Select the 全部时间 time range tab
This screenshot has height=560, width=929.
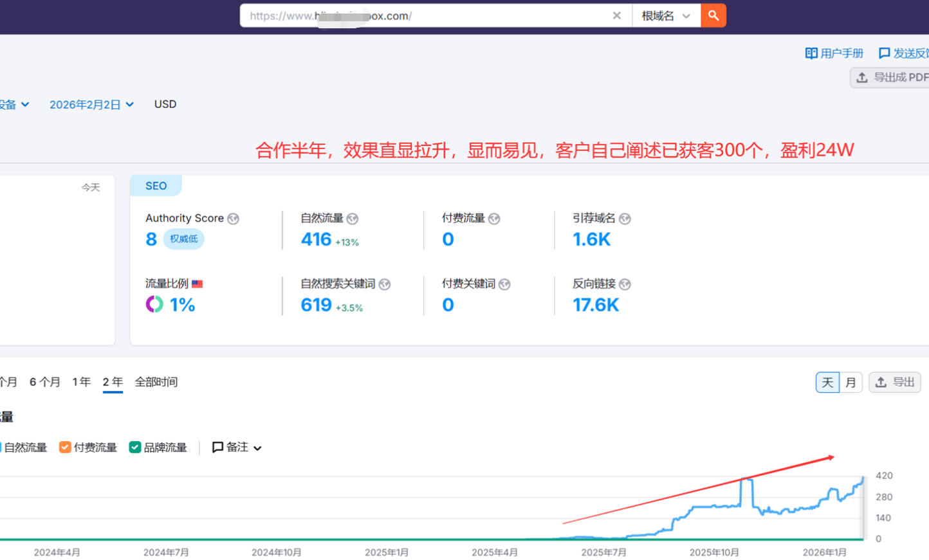156,382
